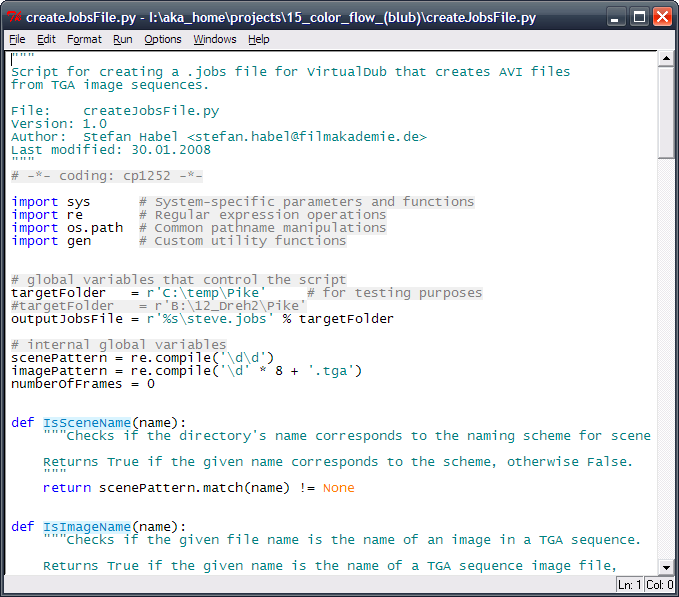This screenshot has height=597, width=679.
Task: Open the Format menu
Action: 84,39
